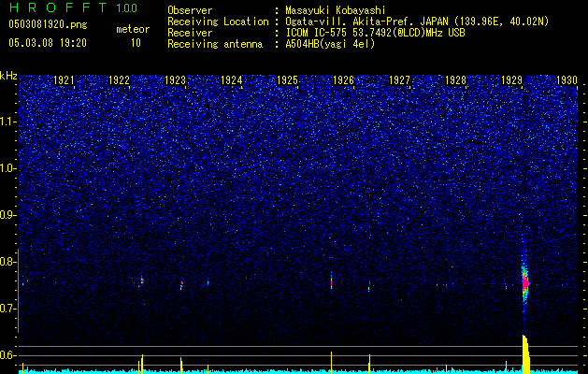Select the ICOM IC-575 53.7492 MHz receiver text

tap(375, 33)
